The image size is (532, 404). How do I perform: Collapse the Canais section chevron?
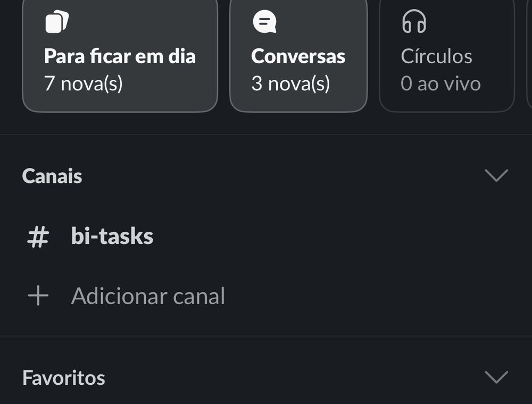(x=496, y=175)
